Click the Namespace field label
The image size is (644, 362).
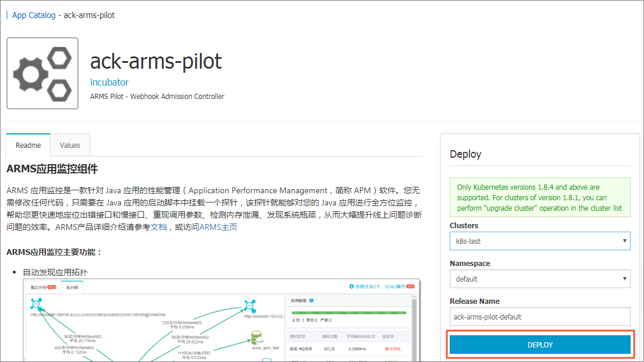tap(470, 264)
